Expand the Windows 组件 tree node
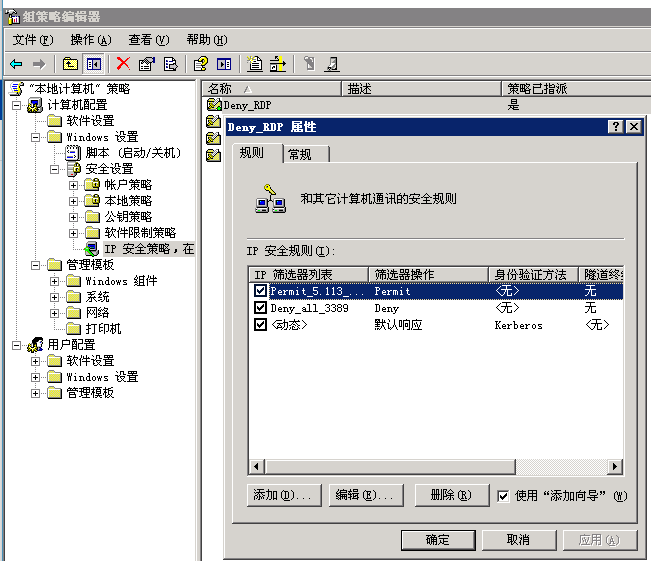The image size is (651, 561). [x=54, y=281]
